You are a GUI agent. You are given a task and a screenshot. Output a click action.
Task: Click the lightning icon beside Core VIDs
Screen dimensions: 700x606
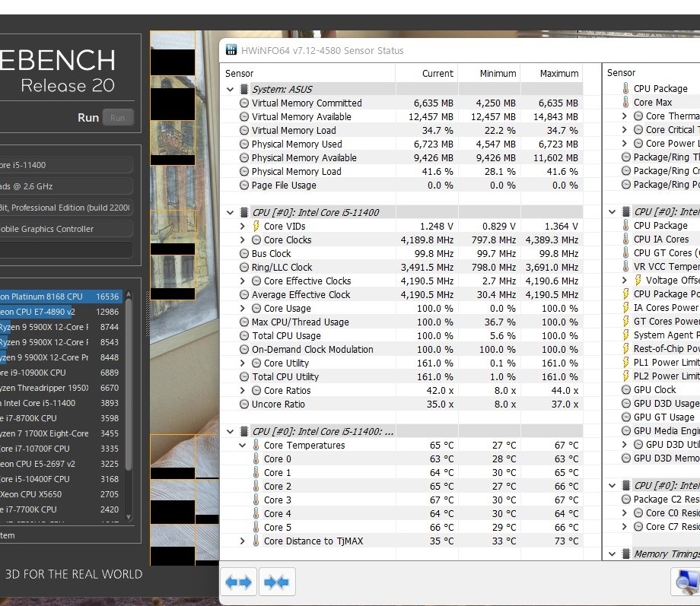(256, 226)
